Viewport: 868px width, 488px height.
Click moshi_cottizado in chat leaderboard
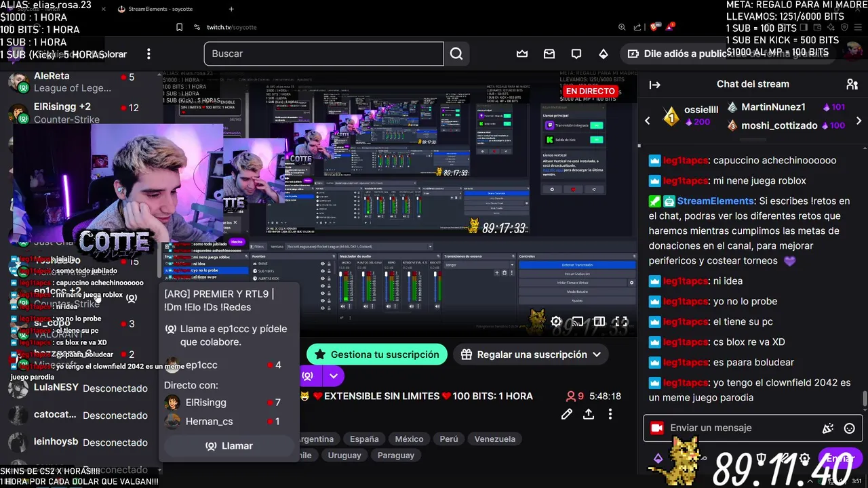[x=778, y=125]
